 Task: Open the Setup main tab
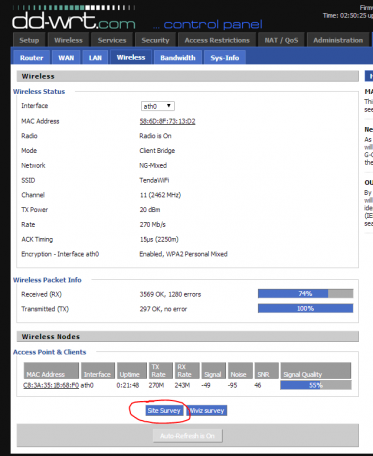click(x=29, y=40)
